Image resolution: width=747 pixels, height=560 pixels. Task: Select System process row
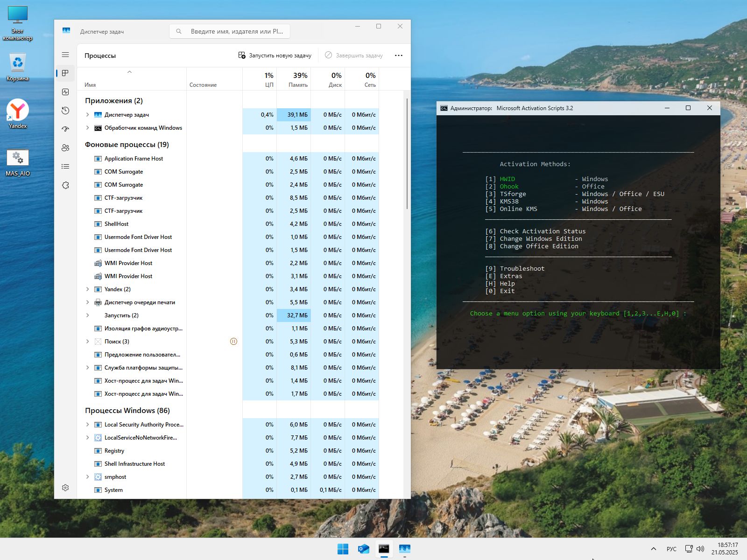pyautogui.click(x=228, y=490)
